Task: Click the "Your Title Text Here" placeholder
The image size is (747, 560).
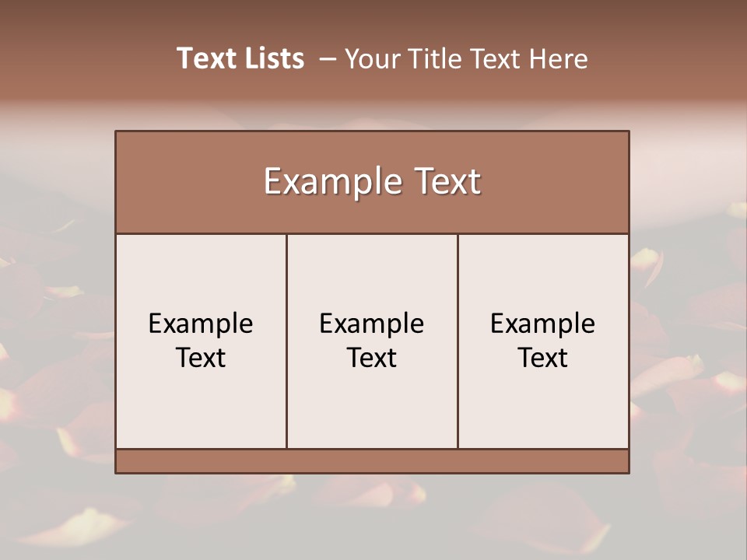Action: tap(466, 59)
